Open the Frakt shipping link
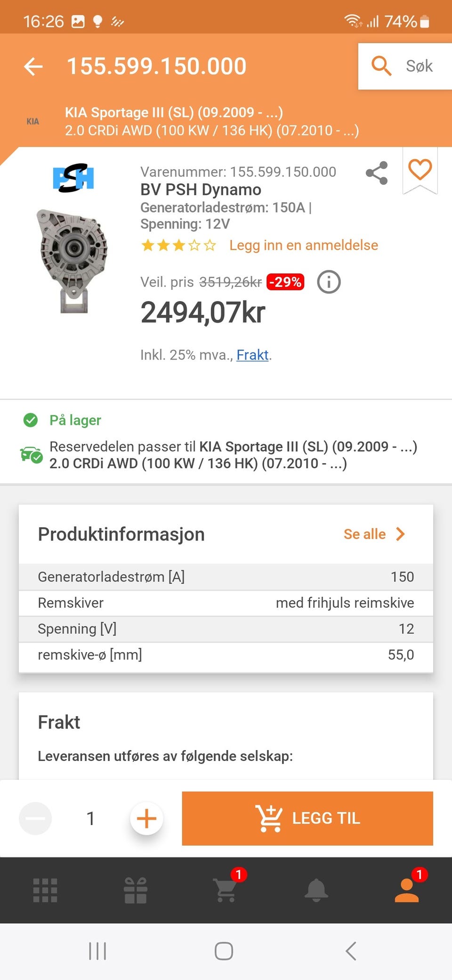Viewport: 452px width, 980px height. pyautogui.click(x=252, y=355)
